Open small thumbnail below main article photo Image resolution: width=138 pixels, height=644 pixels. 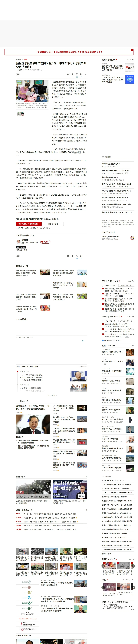[21, 114]
